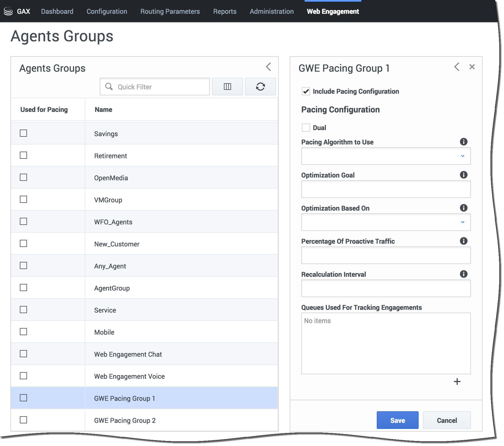View info about Percentage Of Proactive Traffic
This screenshot has width=504, height=446.
(x=464, y=241)
